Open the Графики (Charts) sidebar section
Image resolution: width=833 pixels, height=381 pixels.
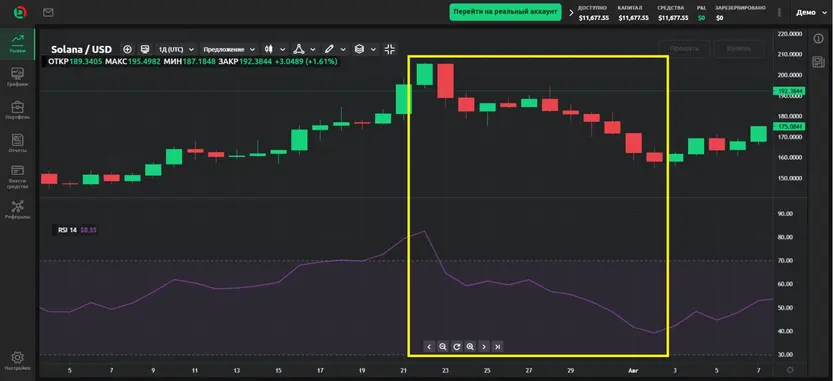18,77
